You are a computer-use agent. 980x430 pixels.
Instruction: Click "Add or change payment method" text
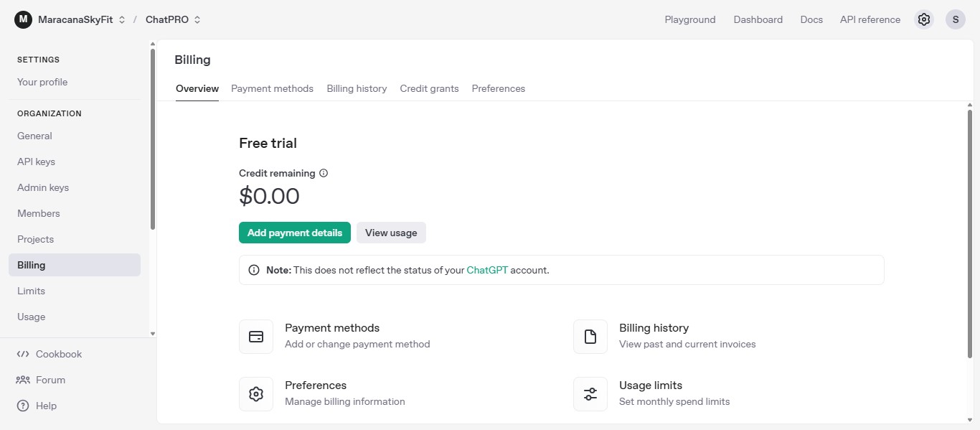click(x=357, y=345)
